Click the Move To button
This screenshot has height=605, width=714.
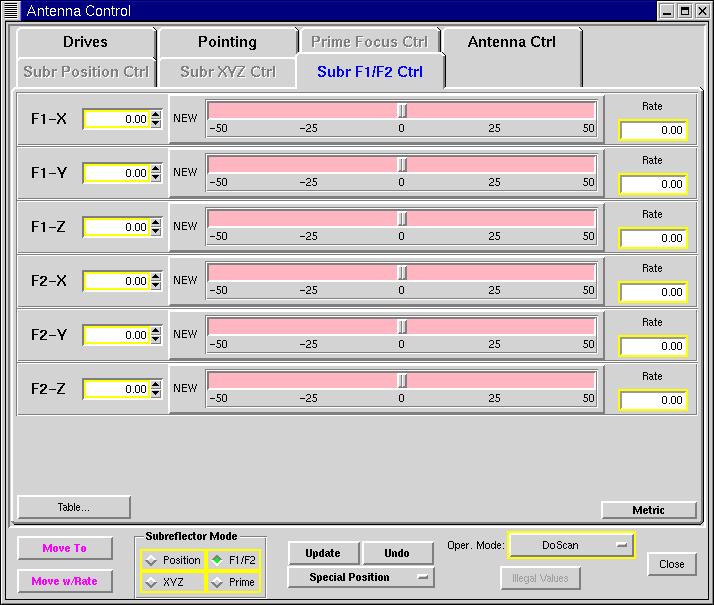(x=65, y=548)
